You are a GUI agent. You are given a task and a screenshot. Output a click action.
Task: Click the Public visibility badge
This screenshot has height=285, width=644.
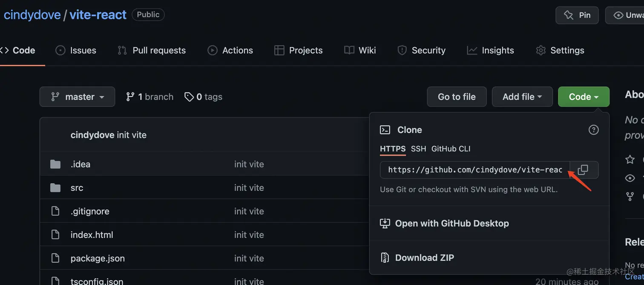point(148,14)
